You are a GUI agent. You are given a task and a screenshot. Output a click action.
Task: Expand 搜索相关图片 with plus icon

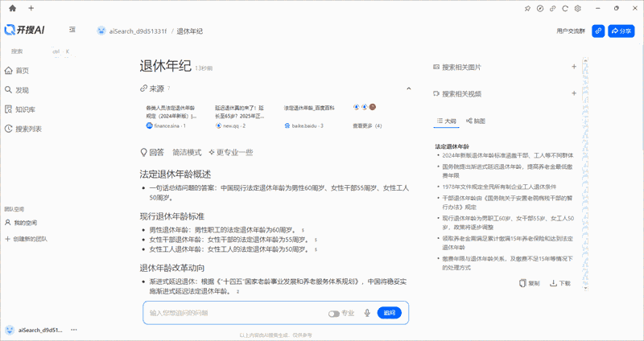(x=574, y=67)
